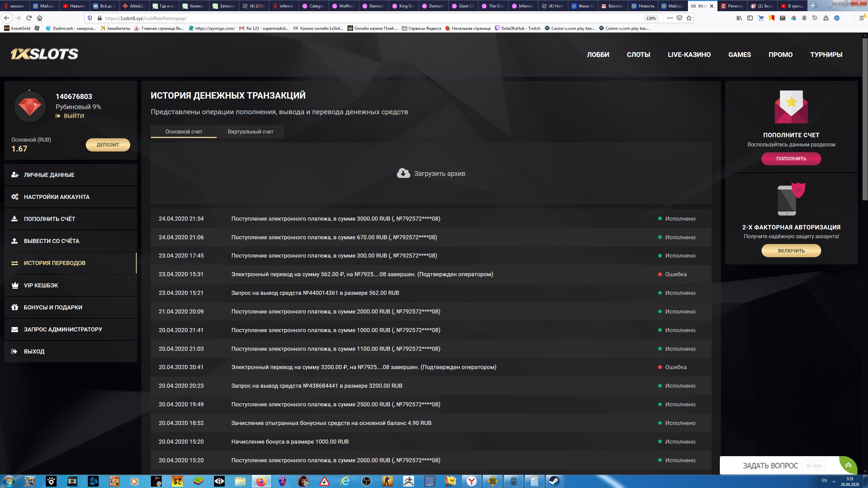
Task: Click the pink Пополнить button
Action: tap(791, 159)
